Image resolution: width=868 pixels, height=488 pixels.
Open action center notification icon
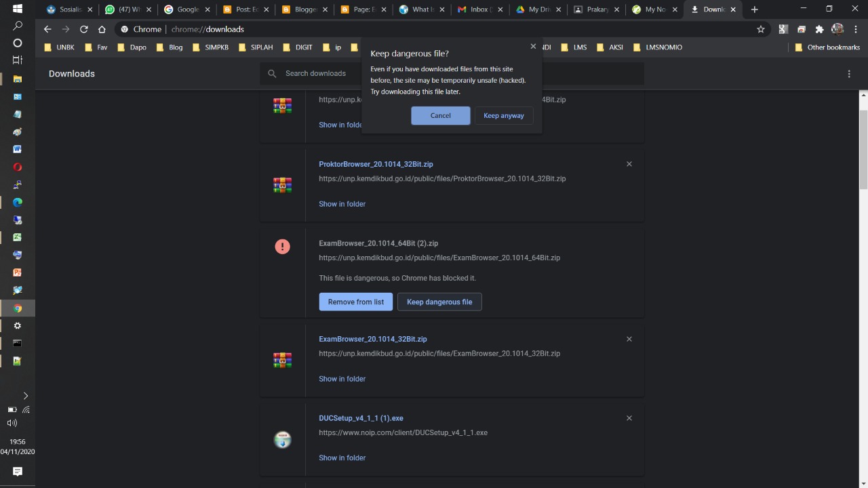coord(18,471)
